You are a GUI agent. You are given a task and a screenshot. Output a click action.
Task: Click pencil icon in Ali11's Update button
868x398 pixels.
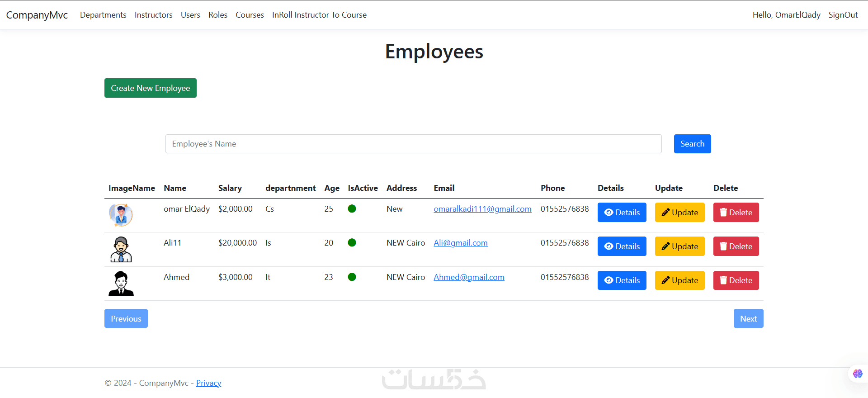[x=665, y=246]
